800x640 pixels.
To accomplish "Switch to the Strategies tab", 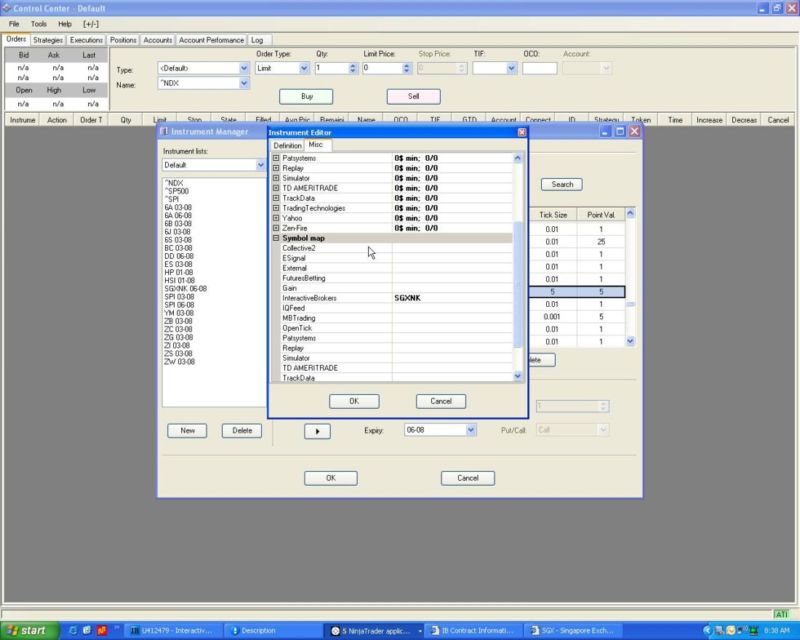I will click(x=48, y=40).
